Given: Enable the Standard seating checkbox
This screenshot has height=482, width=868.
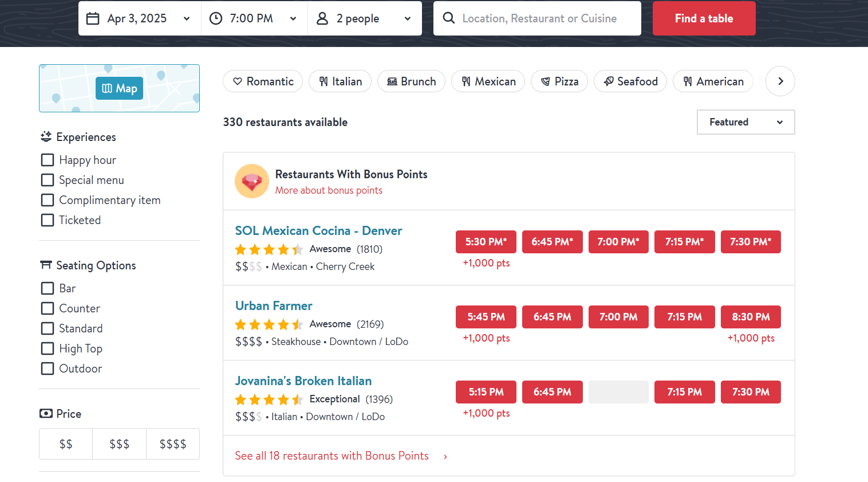Looking at the screenshot, I should tap(48, 328).
